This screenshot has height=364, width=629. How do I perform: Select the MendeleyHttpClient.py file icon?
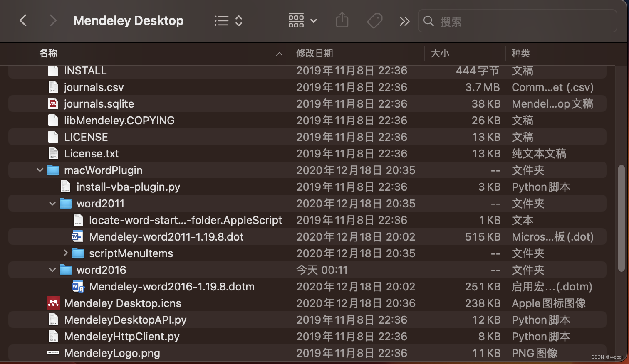[53, 336]
